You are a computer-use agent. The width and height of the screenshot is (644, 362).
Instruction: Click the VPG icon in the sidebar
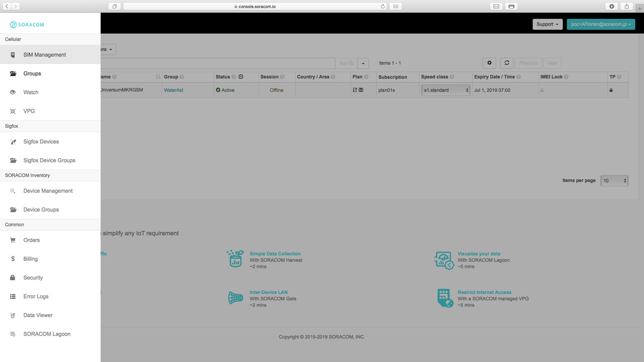tap(13, 111)
